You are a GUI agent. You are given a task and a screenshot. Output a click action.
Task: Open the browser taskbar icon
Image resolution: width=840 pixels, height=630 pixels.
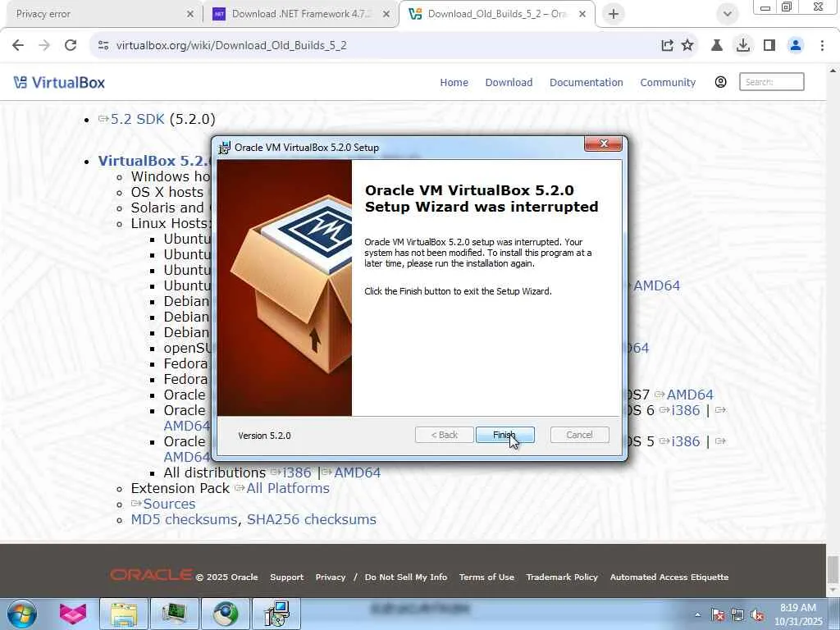[x=226, y=614]
